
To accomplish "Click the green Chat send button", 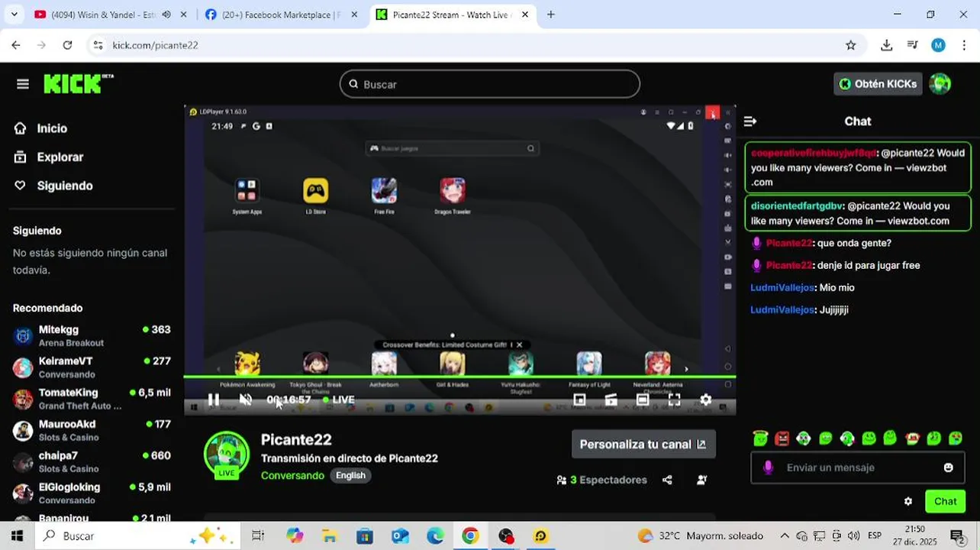I will click(x=945, y=501).
